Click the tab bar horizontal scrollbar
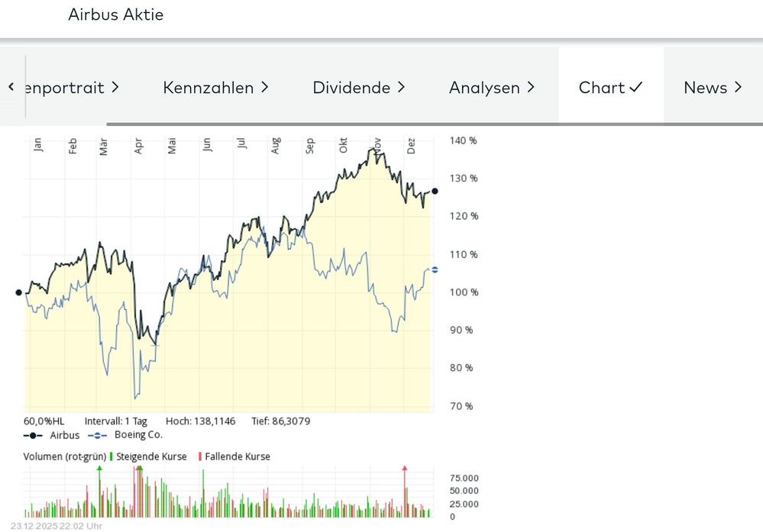Screen dimensions: 763x532 434,124
